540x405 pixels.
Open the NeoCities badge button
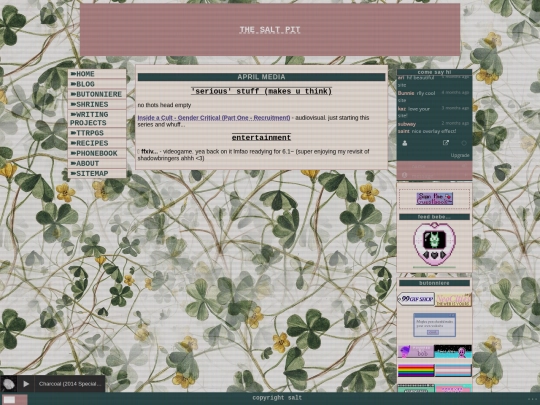pyautogui.click(x=453, y=299)
